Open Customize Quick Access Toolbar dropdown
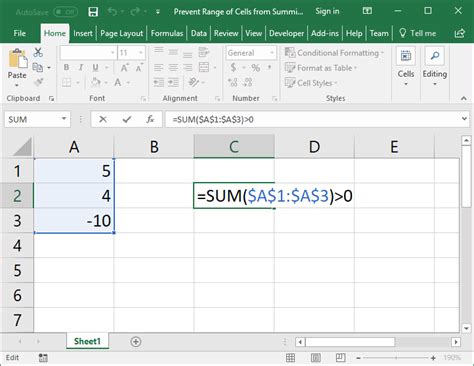 (158, 12)
